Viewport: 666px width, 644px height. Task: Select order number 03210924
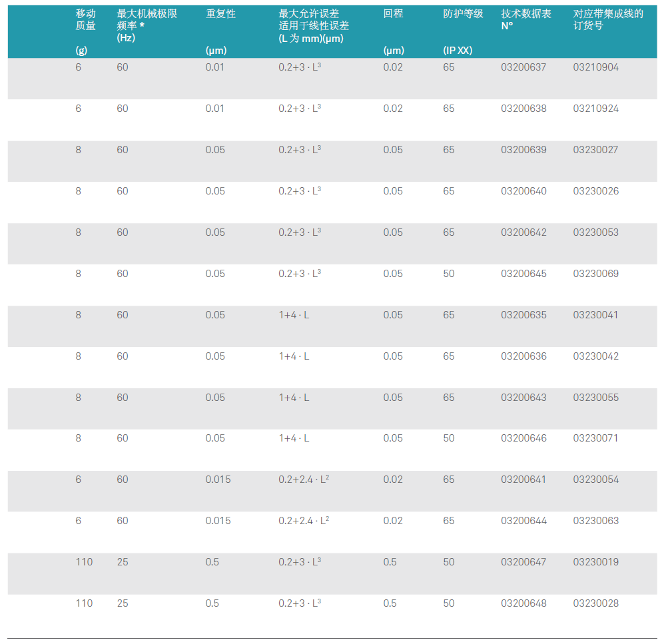tap(595, 109)
